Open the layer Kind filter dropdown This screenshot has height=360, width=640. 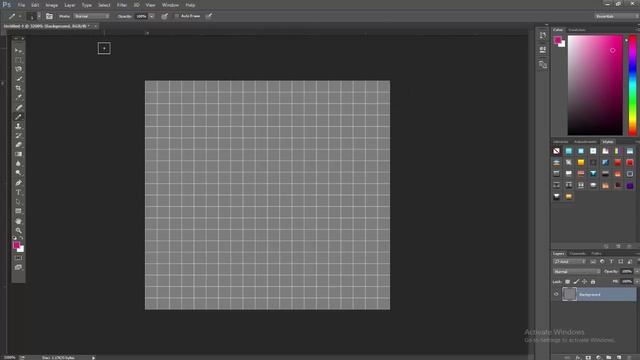[x=570, y=262]
